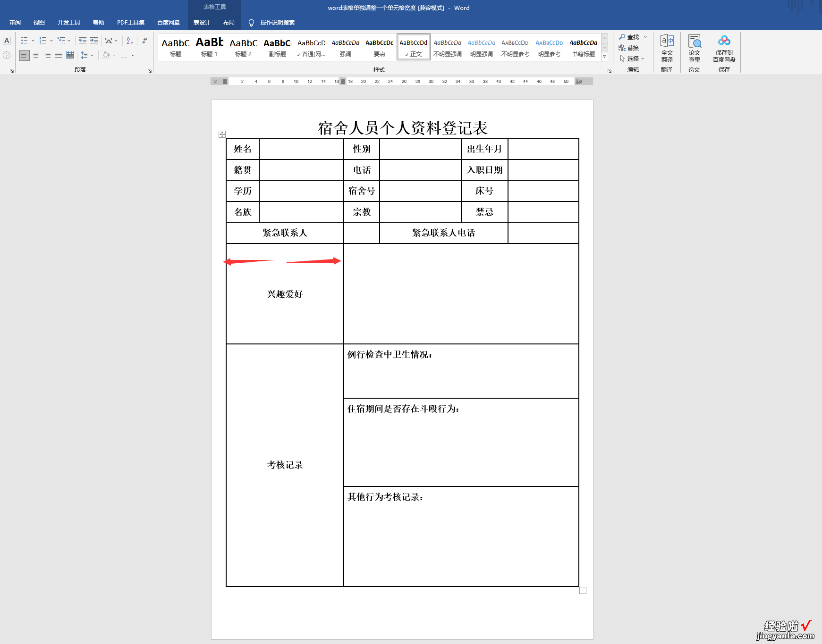Image resolution: width=822 pixels, height=644 pixels.
Task: Justify the paragraph text
Action: pyautogui.click(x=59, y=55)
